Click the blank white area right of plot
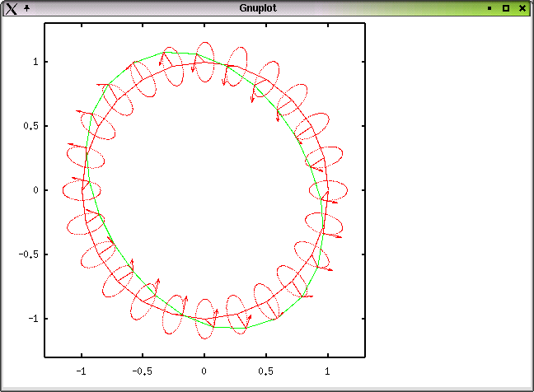Viewport: 534px width, 392px height. 449,198
